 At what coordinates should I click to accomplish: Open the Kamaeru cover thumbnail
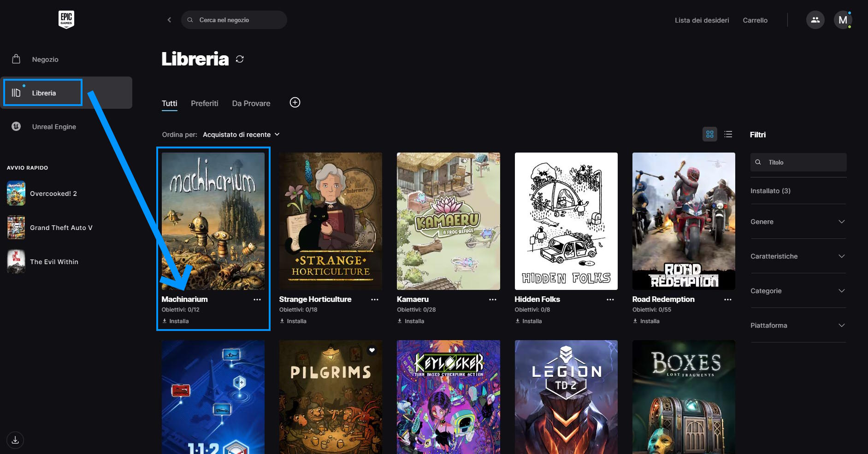449,221
